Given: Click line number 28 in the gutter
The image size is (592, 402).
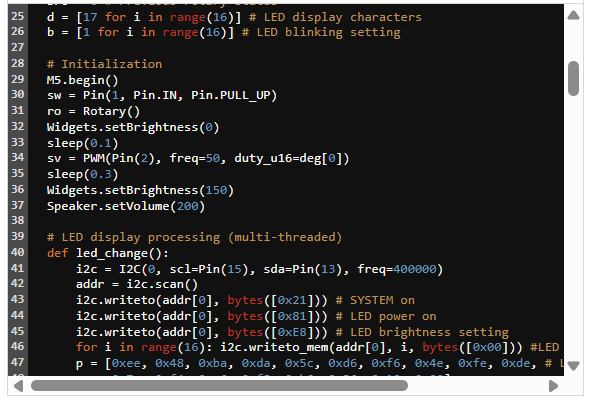Looking at the screenshot, I should (x=17, y=63).
